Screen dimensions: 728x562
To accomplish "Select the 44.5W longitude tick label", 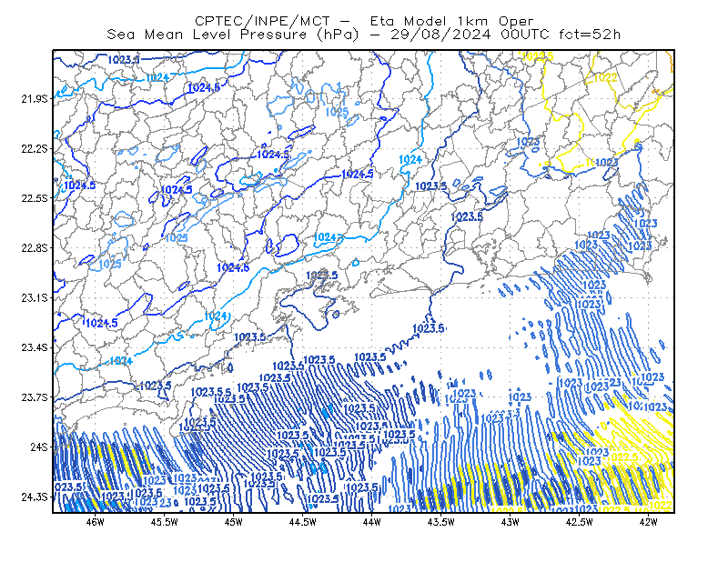I will pos(303,522).
